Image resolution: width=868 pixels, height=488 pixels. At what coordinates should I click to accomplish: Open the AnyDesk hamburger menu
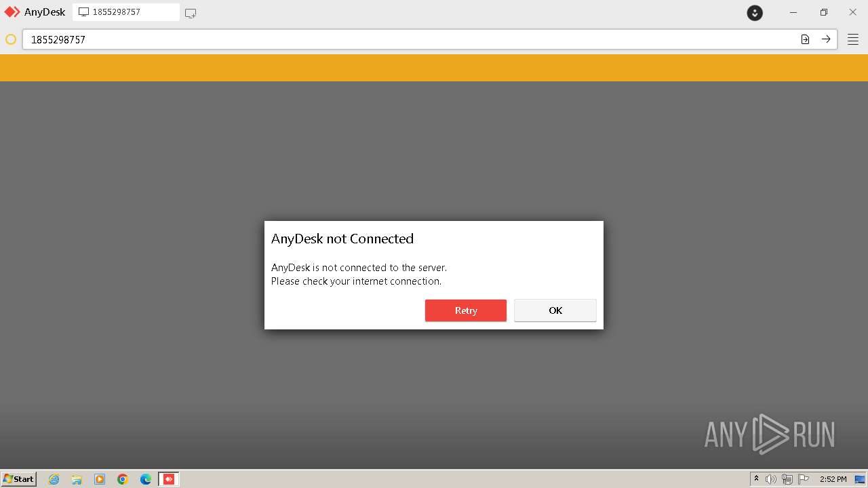click(853, 39)
